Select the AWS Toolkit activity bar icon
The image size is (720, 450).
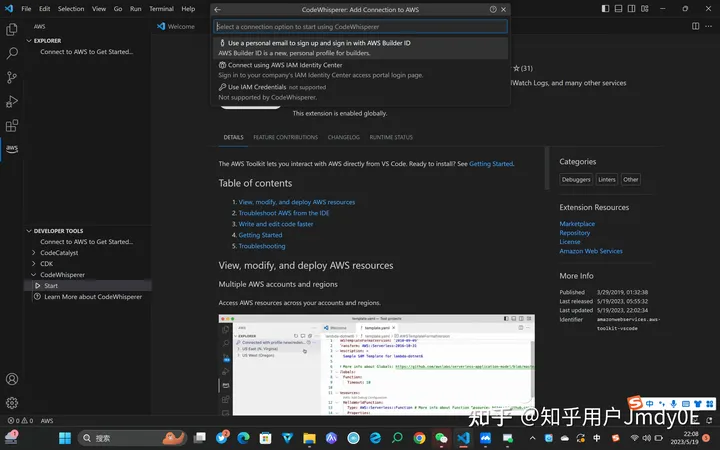(11, 149)
